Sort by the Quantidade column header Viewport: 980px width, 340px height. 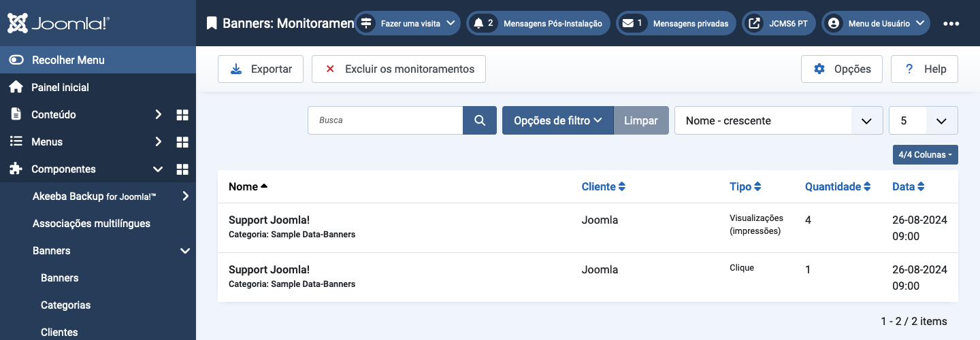tap(838, 186)
